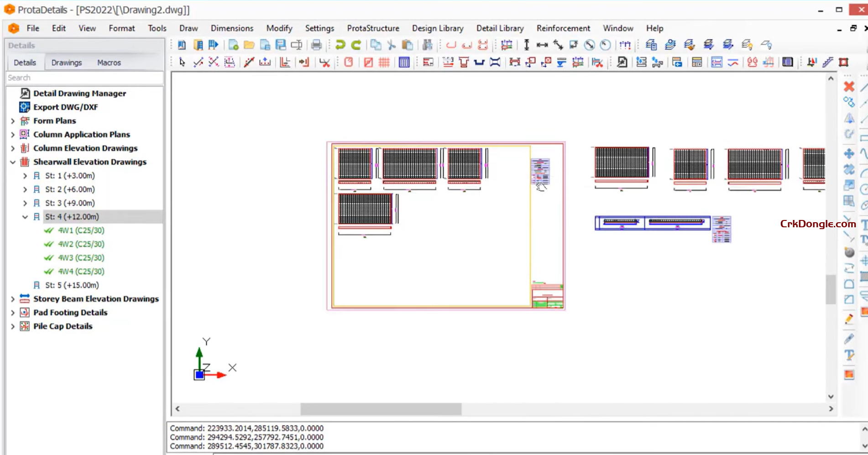Select the arrow pointer selection tool
Viewport: 868px width, 455px height.
tap(182, 62)
